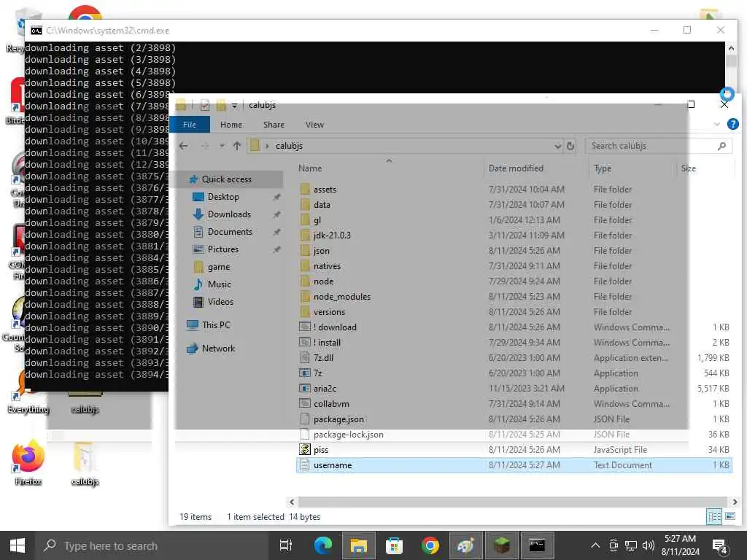The image size is (747, 560).
Task: Click the forward navigation arrow in Explorer
Action: click(x=205, y=146)
